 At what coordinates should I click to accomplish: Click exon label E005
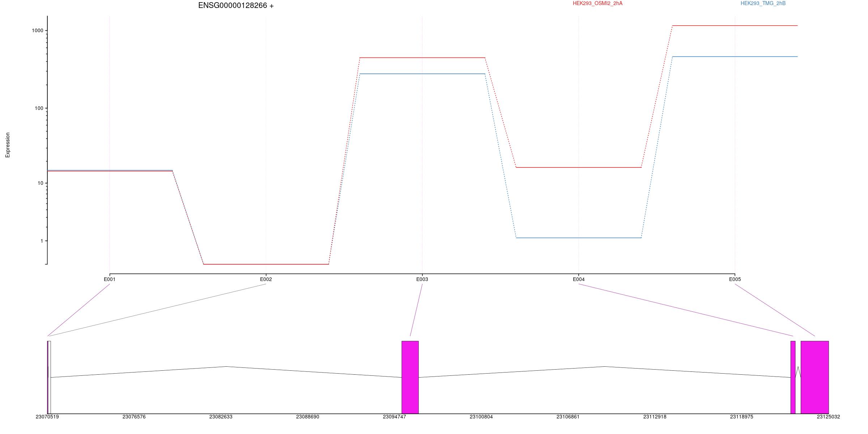pos(735,279)
